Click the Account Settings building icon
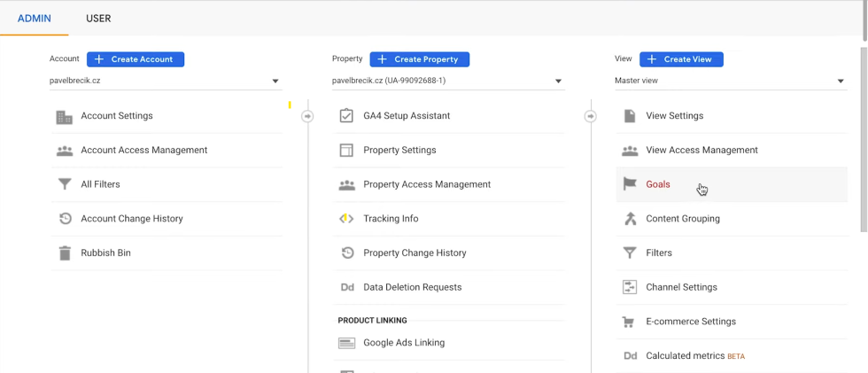868x373 pixels. (x=65, y=117)
